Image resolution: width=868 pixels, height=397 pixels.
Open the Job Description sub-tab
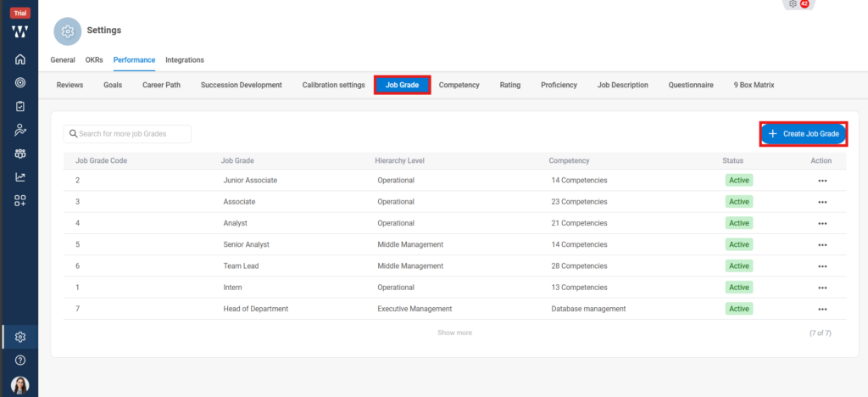pos(623,86)
